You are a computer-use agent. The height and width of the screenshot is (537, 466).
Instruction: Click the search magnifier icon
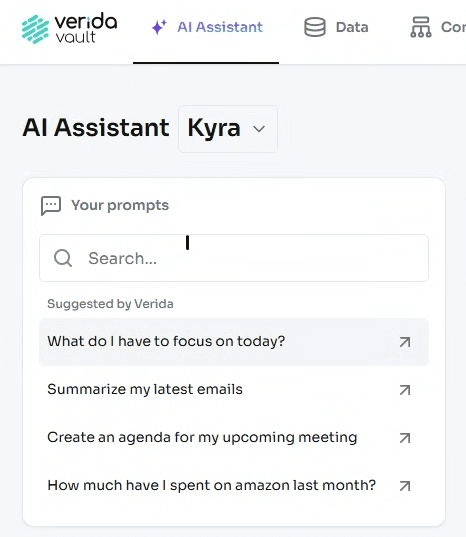(63, 258)
